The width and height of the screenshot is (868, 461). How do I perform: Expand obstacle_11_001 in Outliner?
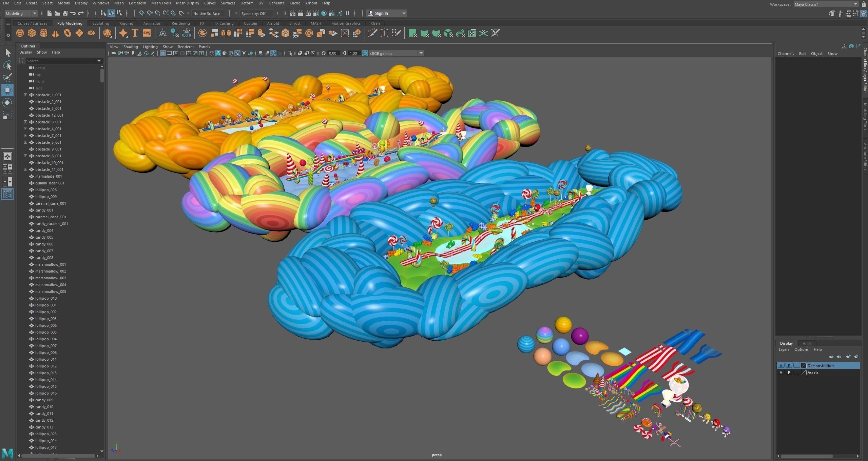25,169
